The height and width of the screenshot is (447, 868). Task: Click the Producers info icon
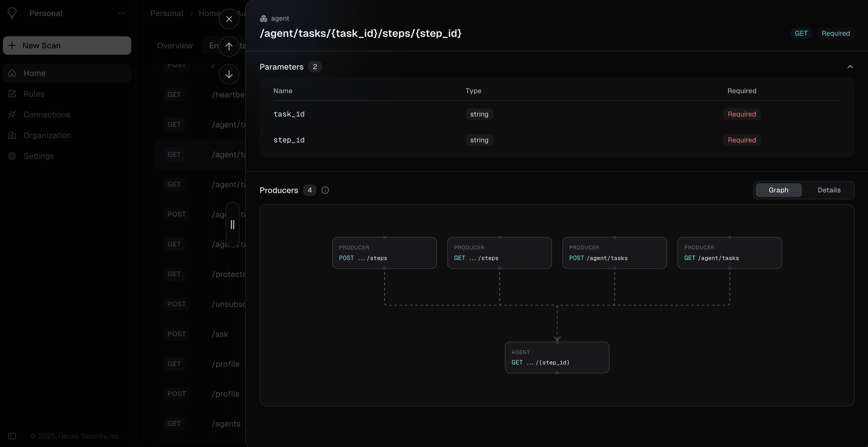coord(325,190)
